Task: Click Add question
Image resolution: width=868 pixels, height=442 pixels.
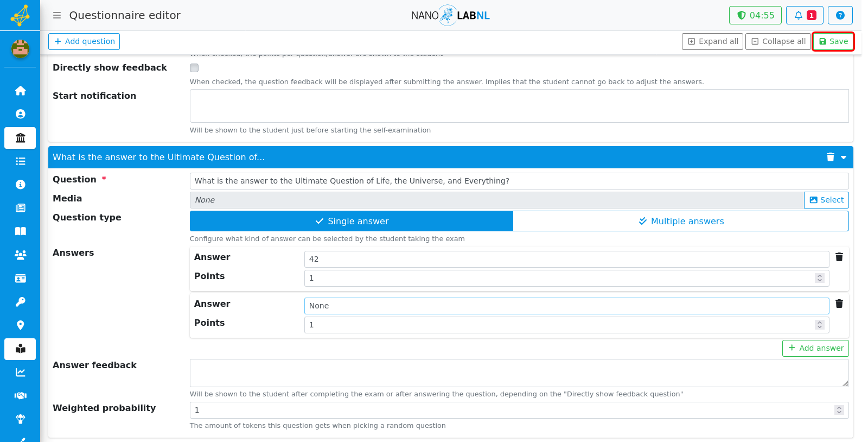Action: coord(84,41)
